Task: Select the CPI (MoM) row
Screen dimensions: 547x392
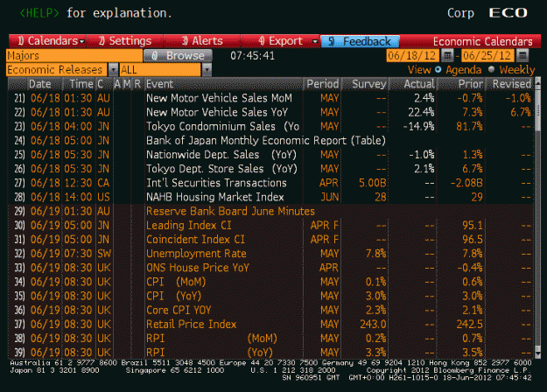Action: (x=270, y=282)
